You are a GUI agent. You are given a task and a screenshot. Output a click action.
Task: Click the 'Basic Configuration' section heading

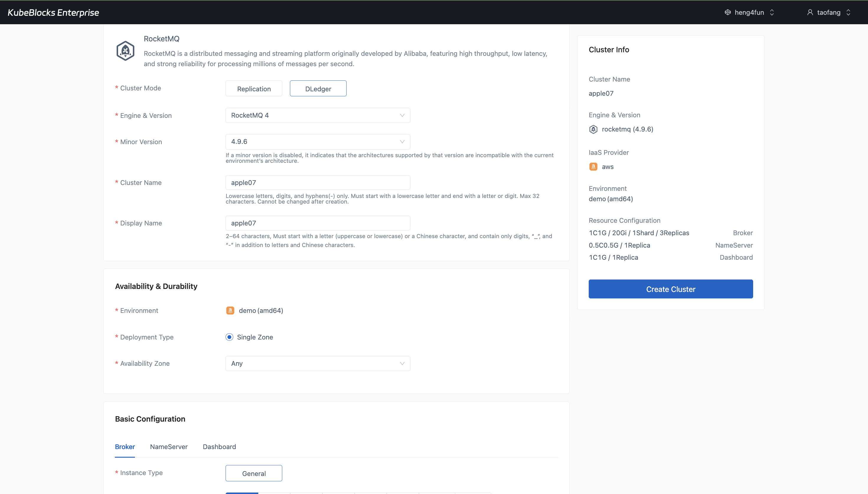pyautogui.click(x=150, y=419)
